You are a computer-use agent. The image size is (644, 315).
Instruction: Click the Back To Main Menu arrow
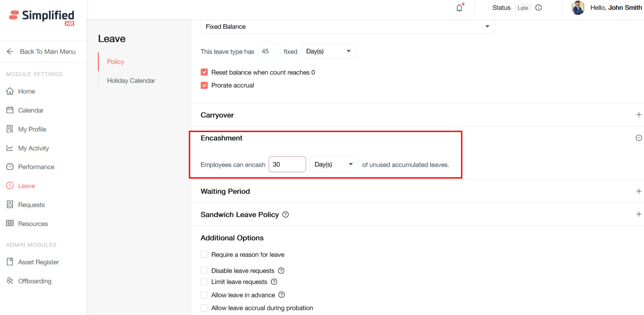pyautogui.click(x=10, y=52)
